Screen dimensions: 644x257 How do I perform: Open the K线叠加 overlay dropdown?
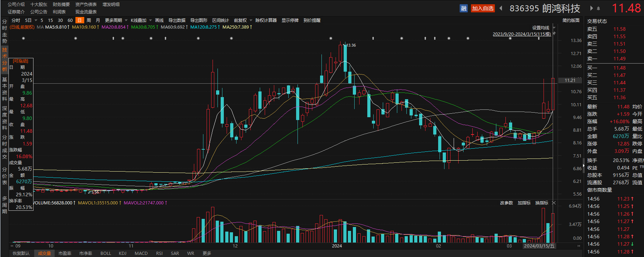click(141, 20)
